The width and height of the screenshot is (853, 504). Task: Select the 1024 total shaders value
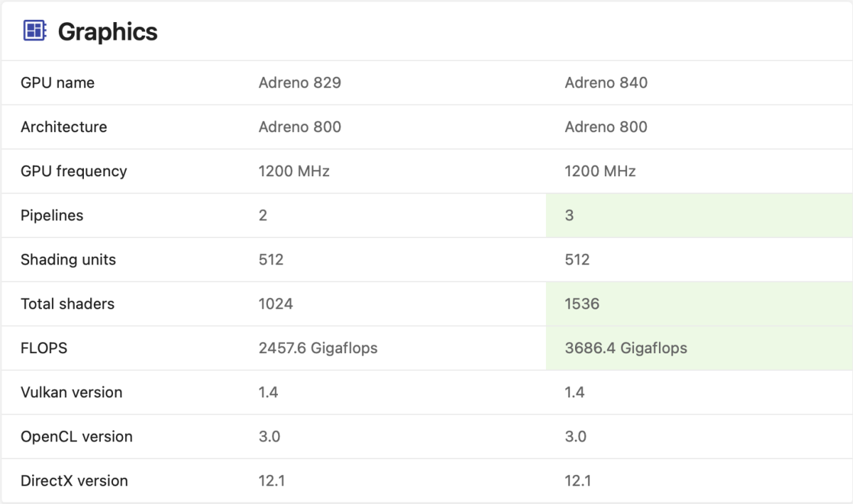[x=276, y=304]
